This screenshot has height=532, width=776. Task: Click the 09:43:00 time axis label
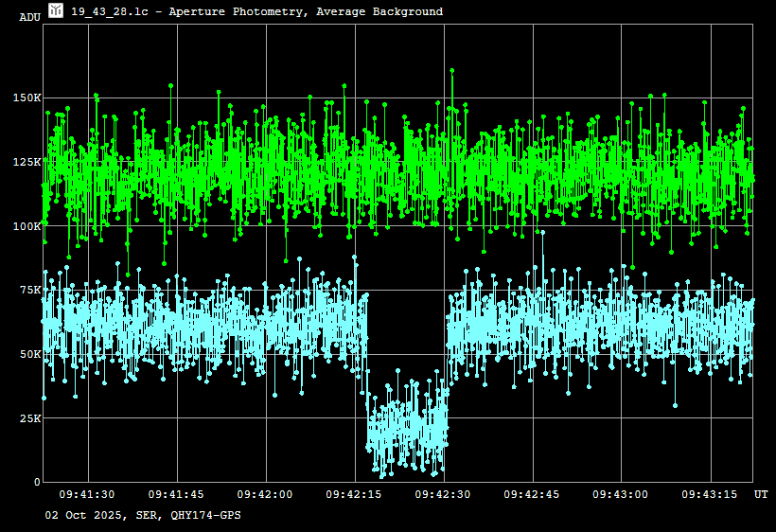click(x=621, y=494)
